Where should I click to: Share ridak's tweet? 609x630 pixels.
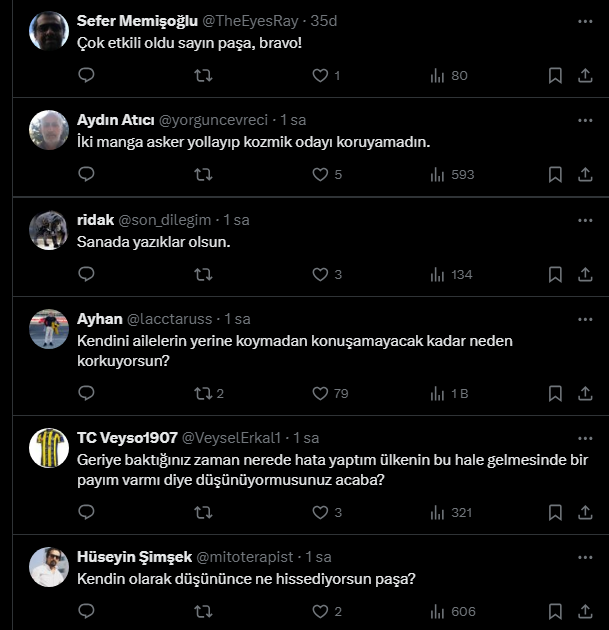pyautogui.click(x=585, y=274)
